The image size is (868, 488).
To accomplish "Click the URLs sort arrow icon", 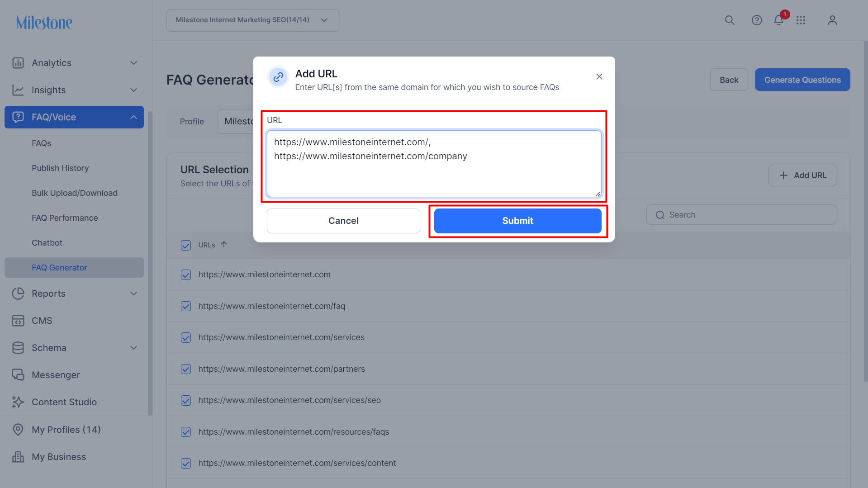I will [224, 245].
